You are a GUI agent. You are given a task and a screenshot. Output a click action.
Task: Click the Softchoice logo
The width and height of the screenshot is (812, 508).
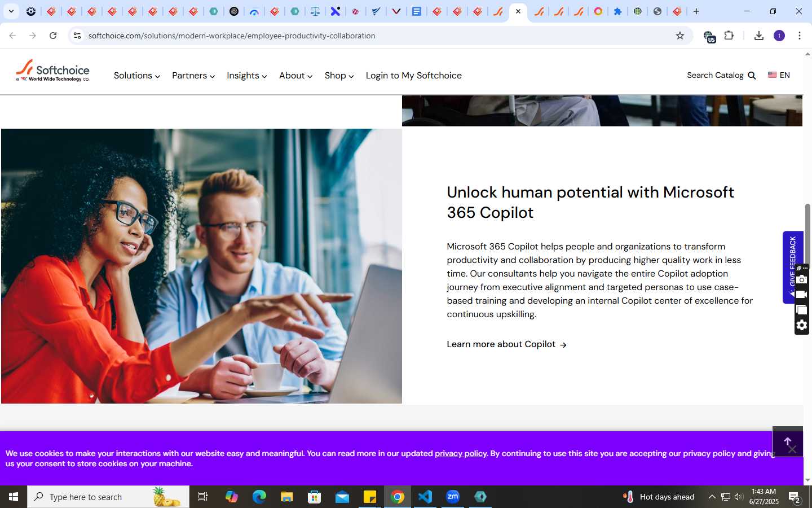(x=52, y=71)
